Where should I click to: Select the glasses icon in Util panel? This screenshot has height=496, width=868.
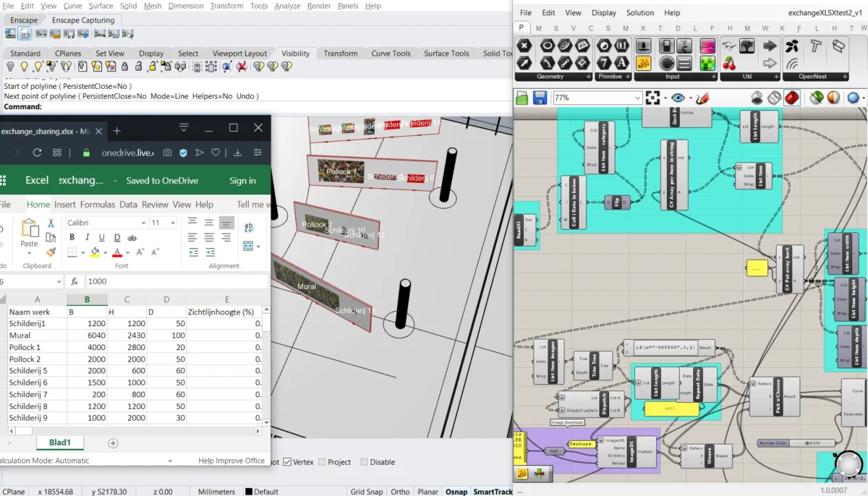[730, 46]
